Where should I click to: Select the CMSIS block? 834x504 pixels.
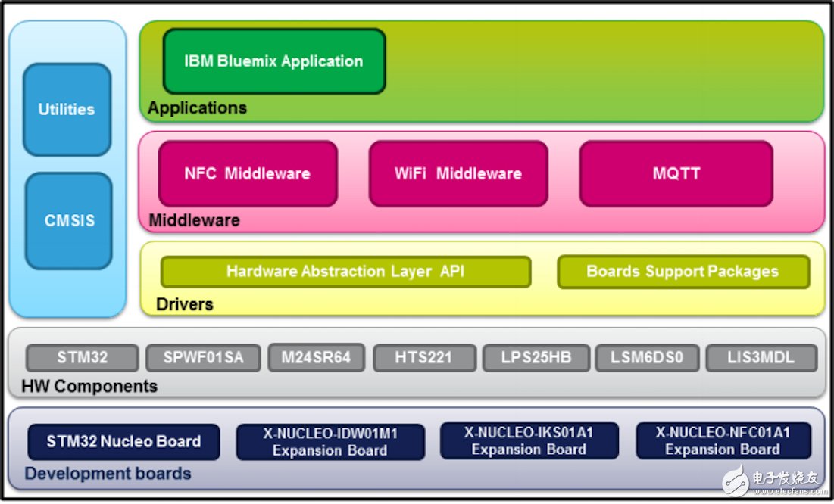68,221
